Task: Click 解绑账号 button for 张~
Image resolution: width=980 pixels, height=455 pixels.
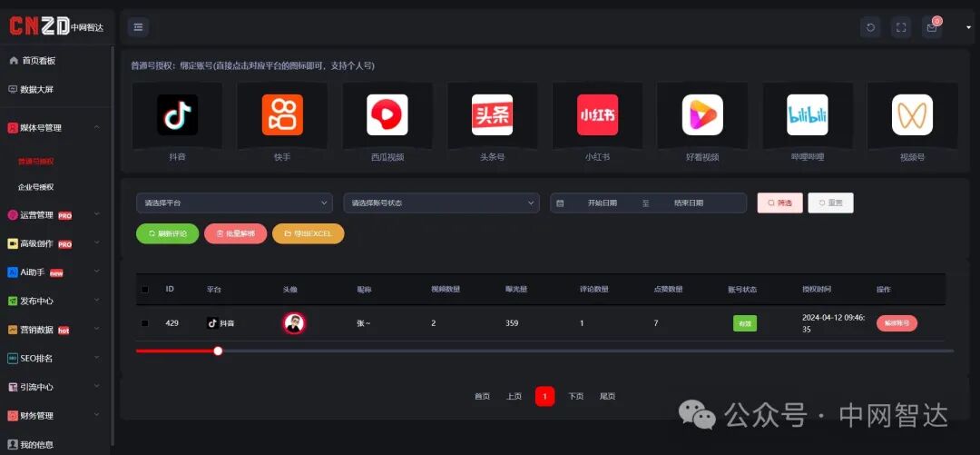Action: tap(897, 323)
